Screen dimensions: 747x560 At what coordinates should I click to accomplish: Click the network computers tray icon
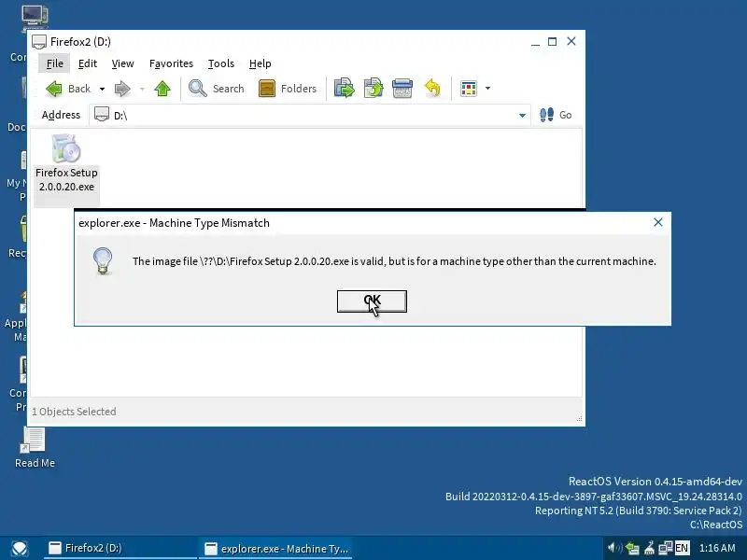pos(666,548)
